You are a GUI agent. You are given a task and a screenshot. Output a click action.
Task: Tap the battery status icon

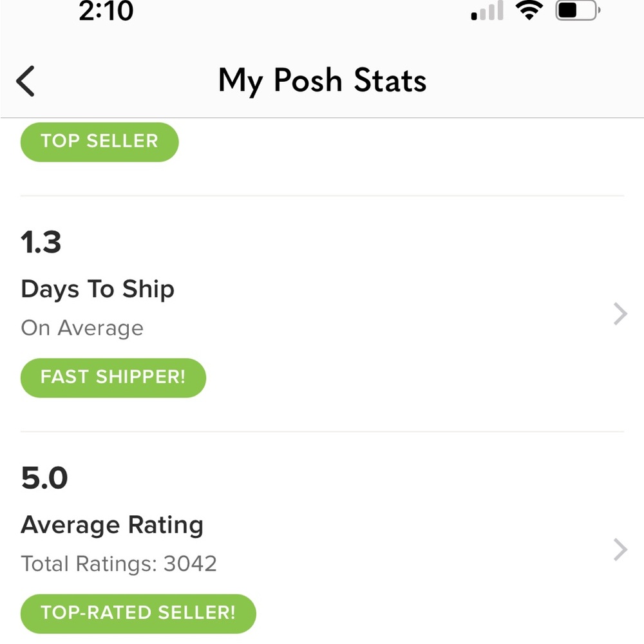pos(578,10)
